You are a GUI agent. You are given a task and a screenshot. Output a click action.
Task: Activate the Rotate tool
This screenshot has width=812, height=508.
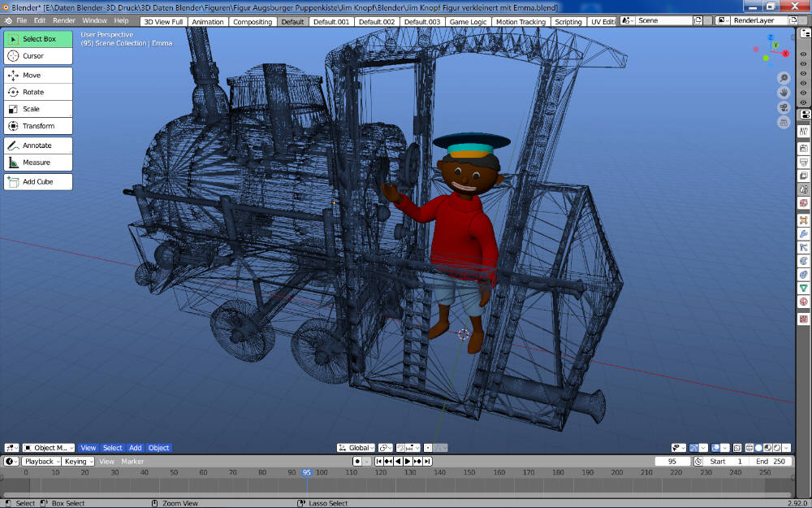[x=38, y=92]
